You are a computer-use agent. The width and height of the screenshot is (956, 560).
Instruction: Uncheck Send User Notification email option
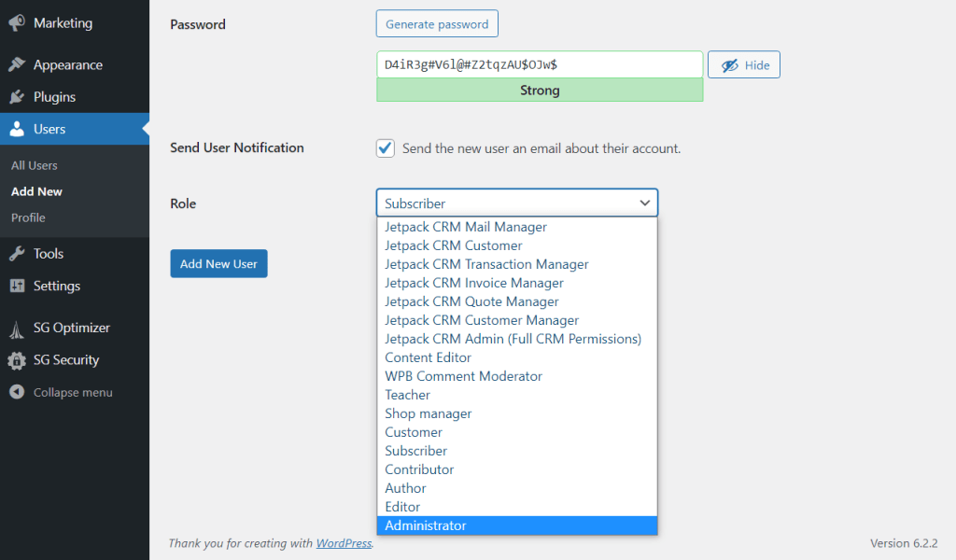pos(385,147)
